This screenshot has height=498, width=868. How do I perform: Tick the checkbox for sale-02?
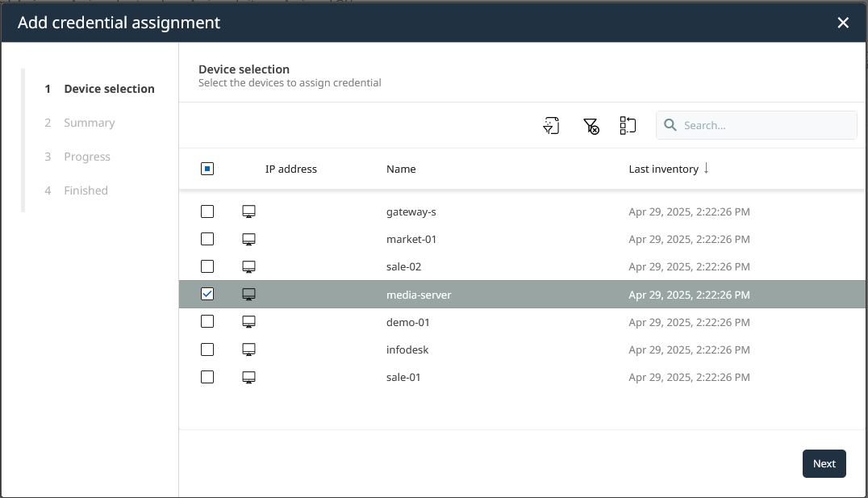[207, 266]
